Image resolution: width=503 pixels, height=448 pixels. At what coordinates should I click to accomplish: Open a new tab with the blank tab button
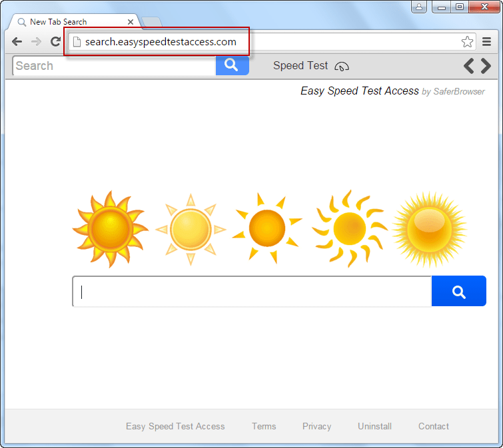(x=152, y=22)
